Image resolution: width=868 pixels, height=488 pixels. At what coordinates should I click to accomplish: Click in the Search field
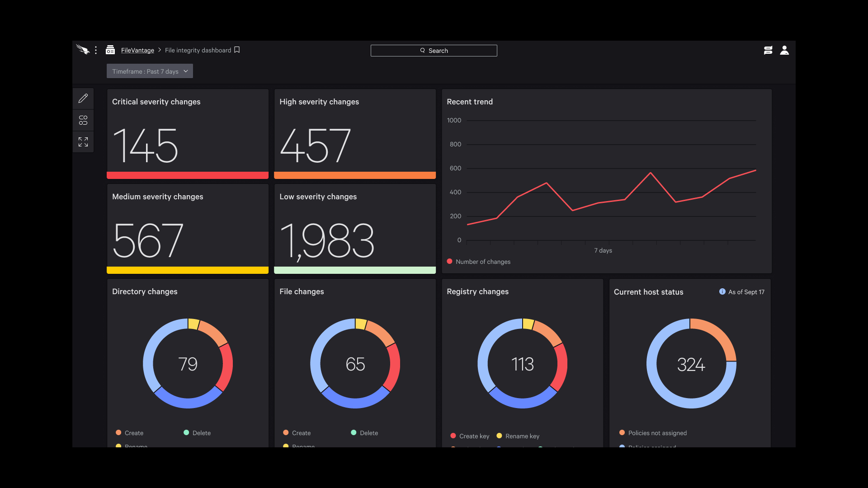pyautogui.click(x=434, y=51)
